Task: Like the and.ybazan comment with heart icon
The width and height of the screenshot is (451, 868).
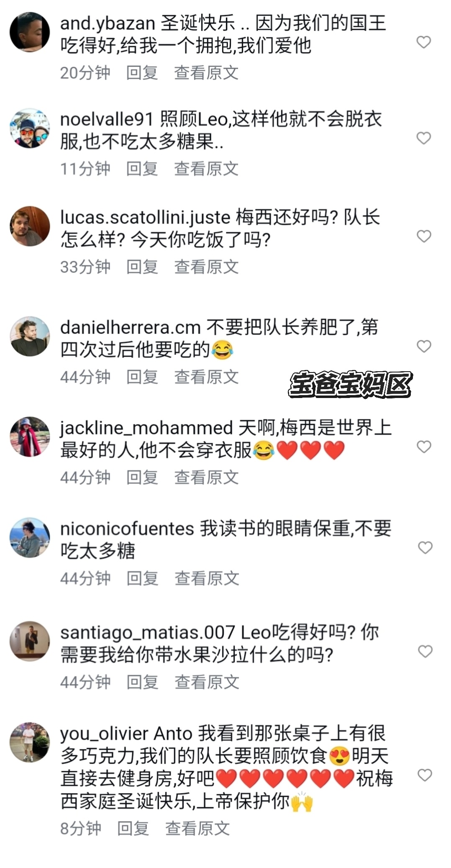Action: (424, 42)
